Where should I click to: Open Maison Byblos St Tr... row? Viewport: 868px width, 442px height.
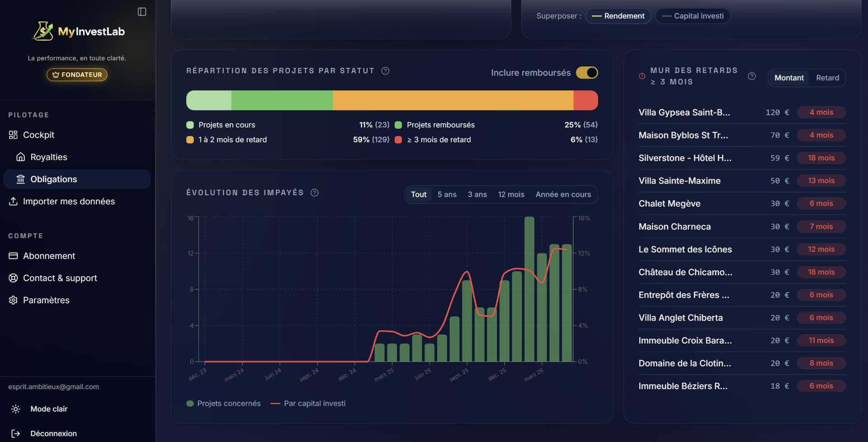[x=742, y=135]
